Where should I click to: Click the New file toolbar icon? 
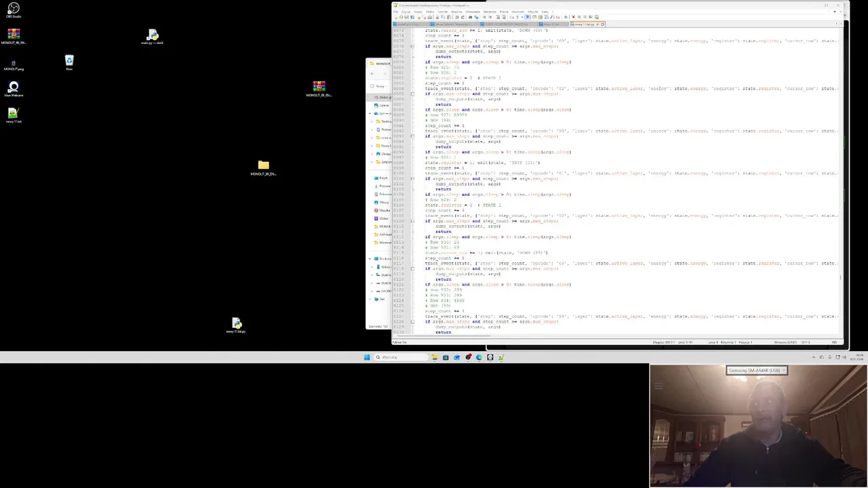395,17
